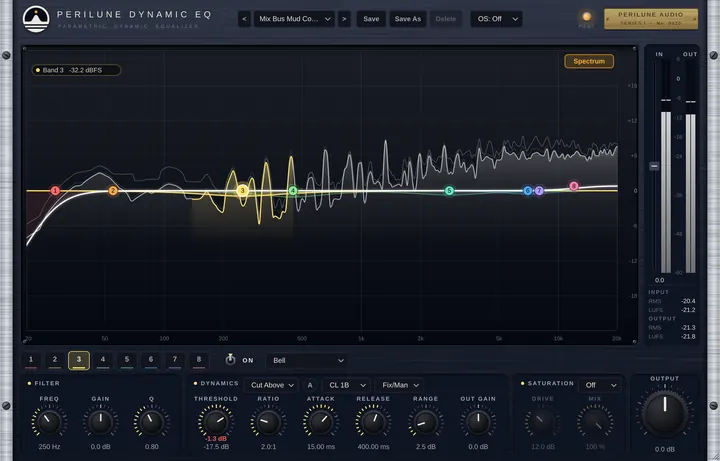Open the Cut Above mode dropdown
720x461 pixels.
[271, 385]
